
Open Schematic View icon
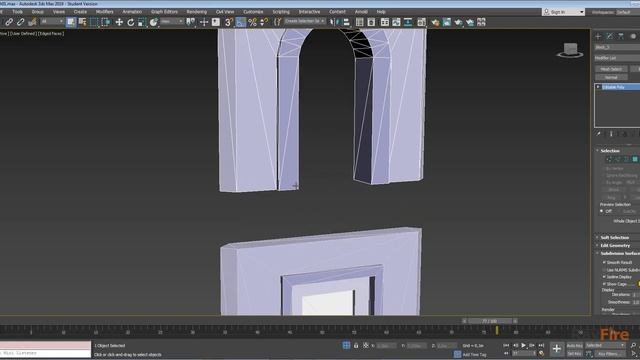tap(408, 22)
